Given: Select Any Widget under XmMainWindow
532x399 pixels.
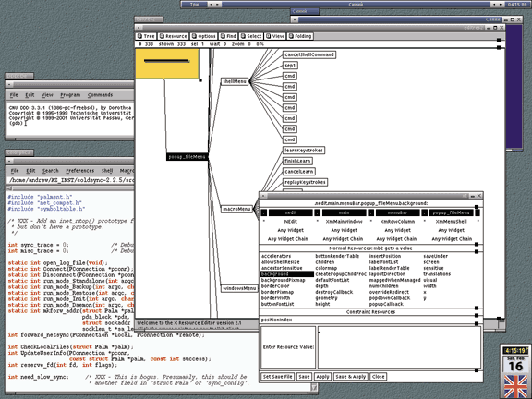Looking at the screenshot, I should (344, 230).
